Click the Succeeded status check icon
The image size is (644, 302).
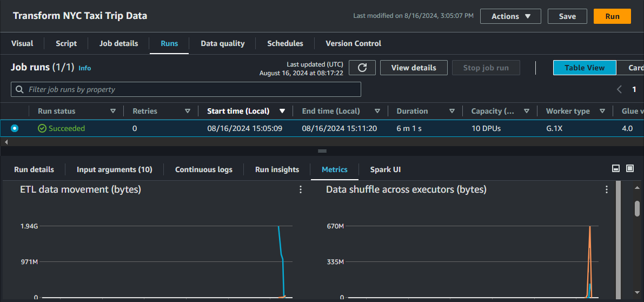[42, 129]
